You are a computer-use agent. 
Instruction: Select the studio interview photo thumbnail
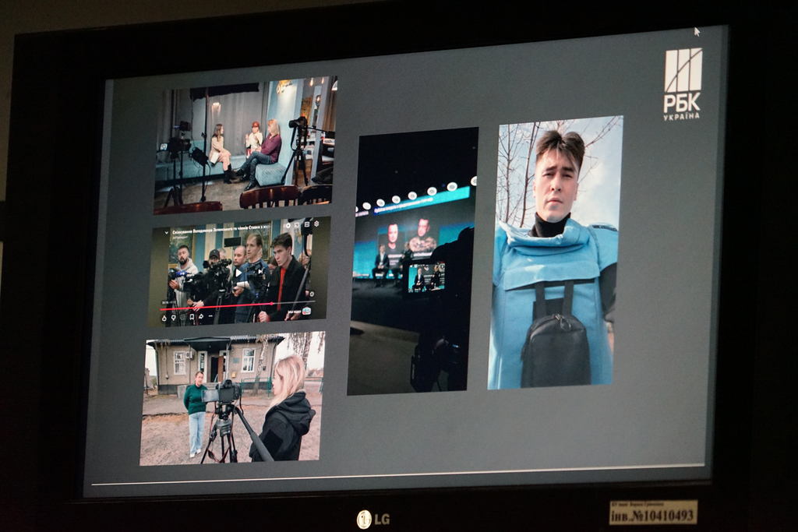[x=245, y=143]
